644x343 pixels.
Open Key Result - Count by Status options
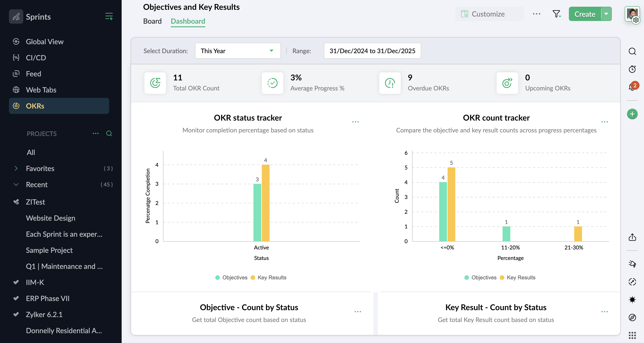point(604,312)
